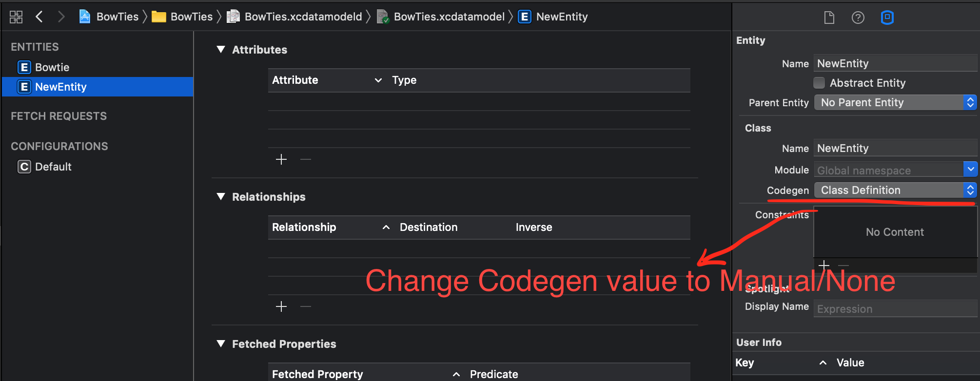Add a constraint with the plus button
Viewport: 980px width, 381px height.
[824, 265]
